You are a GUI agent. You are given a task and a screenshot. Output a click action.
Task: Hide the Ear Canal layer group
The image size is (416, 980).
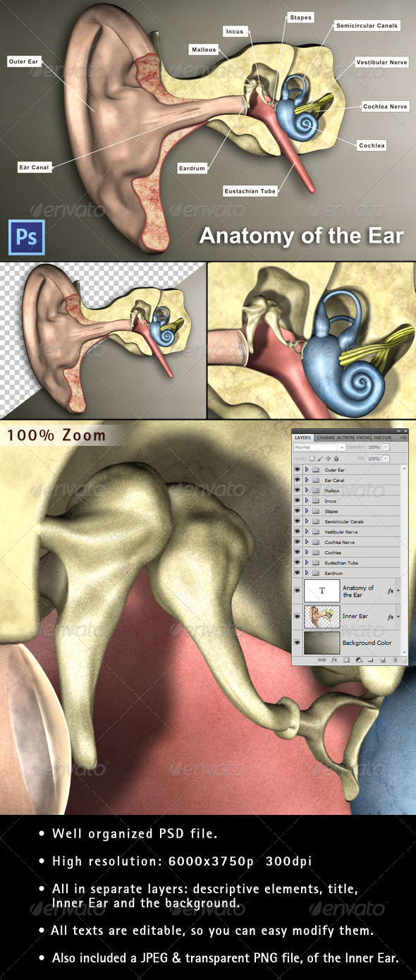pyautogui.click(x=298, y=480)
